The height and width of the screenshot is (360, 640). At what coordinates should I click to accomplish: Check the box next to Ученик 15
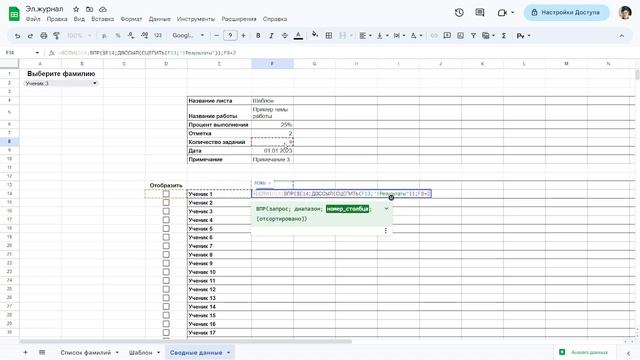point(166,315)
